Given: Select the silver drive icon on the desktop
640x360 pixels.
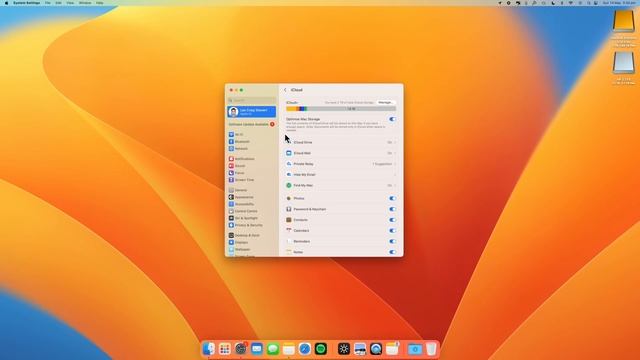Looking at the screenshot, I should [x=623, y=63].
